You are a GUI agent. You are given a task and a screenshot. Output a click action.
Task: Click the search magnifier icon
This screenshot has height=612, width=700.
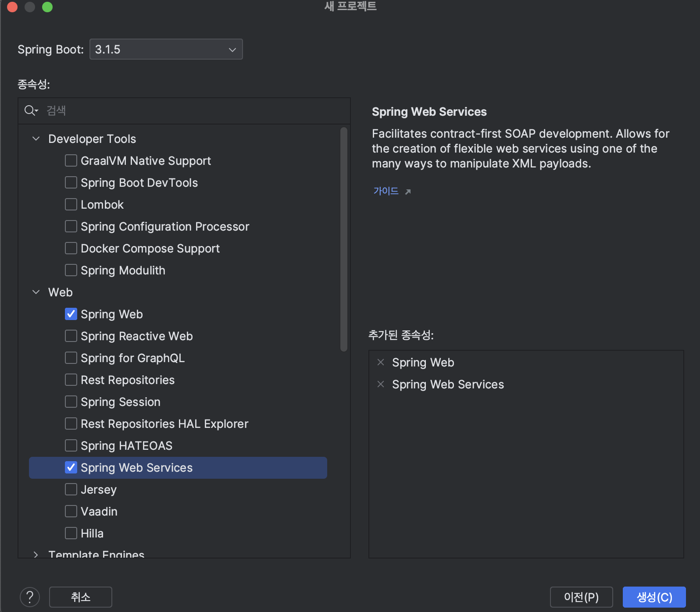coord(30,110)
